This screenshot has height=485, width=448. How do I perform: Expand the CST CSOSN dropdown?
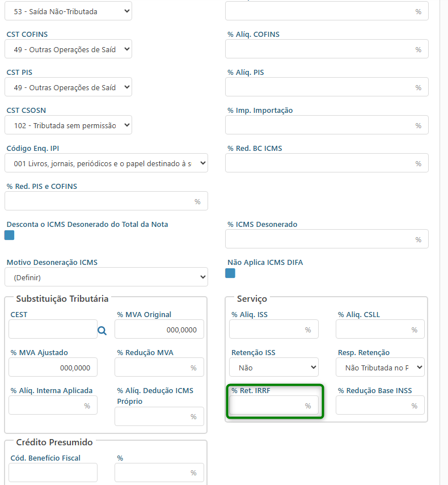[68, 125]
